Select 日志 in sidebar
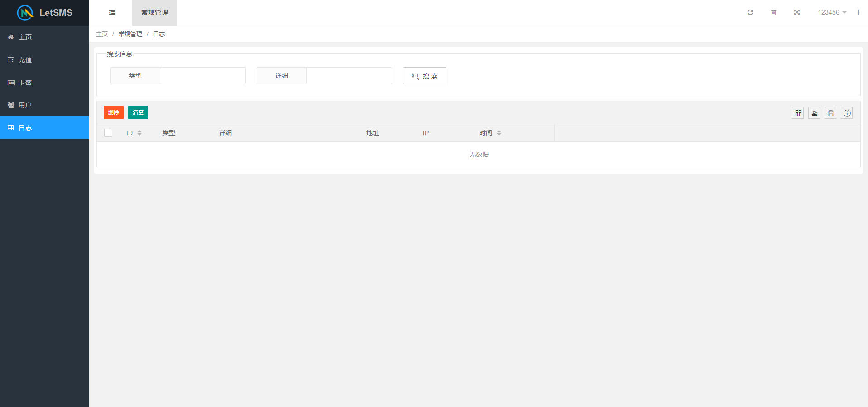 point(44,128)
